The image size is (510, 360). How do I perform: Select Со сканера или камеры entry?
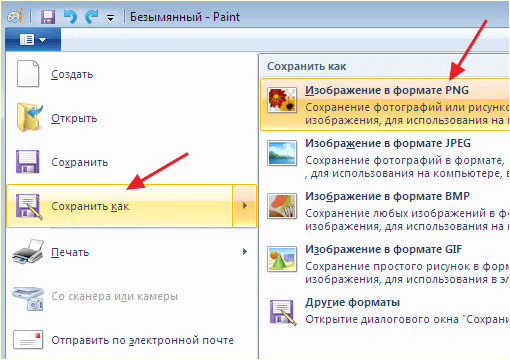coord(114,296)
